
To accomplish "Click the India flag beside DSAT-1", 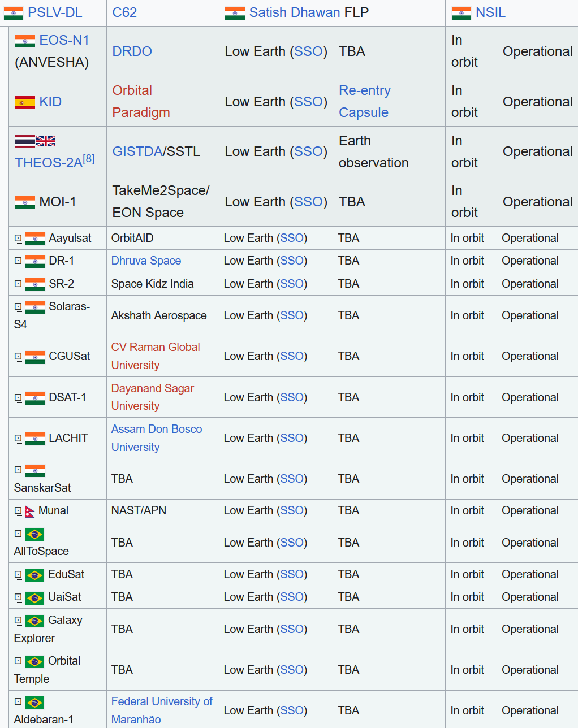I will pos(35,398).
